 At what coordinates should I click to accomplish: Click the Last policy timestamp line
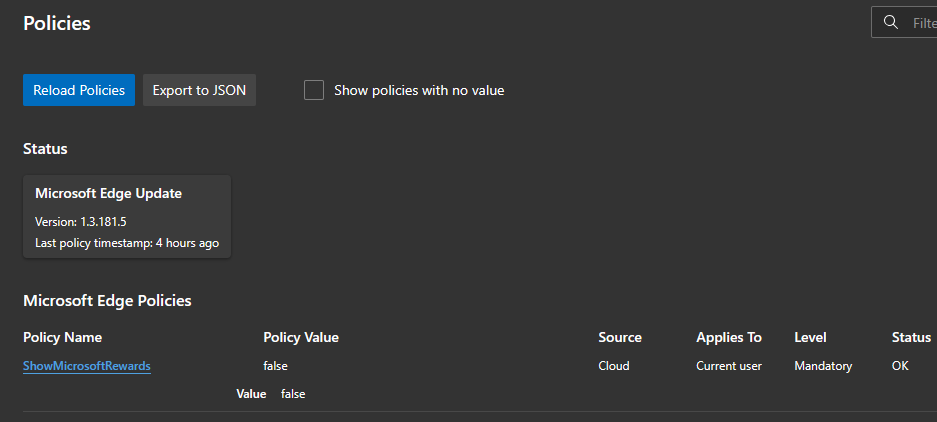127,243
